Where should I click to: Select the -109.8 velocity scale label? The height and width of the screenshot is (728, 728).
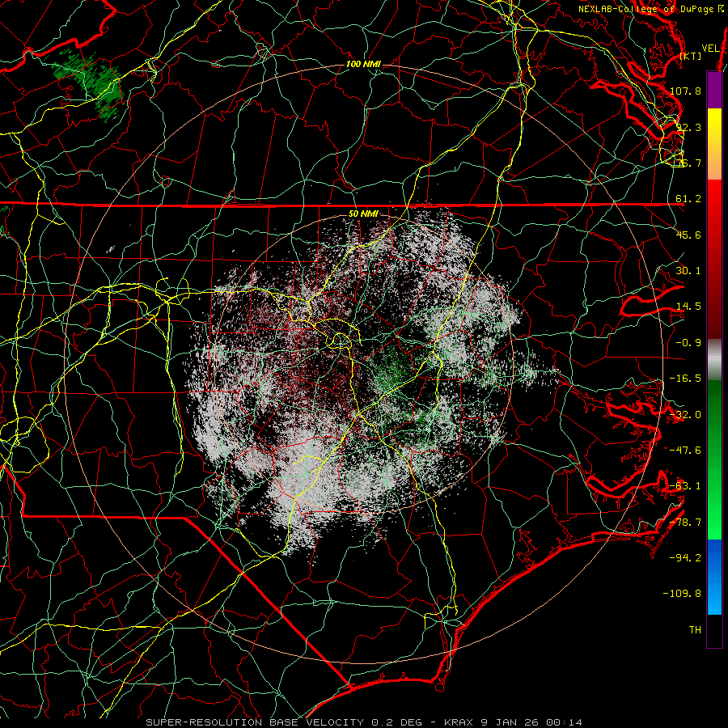pyautogui.click(x=682, y=594)
